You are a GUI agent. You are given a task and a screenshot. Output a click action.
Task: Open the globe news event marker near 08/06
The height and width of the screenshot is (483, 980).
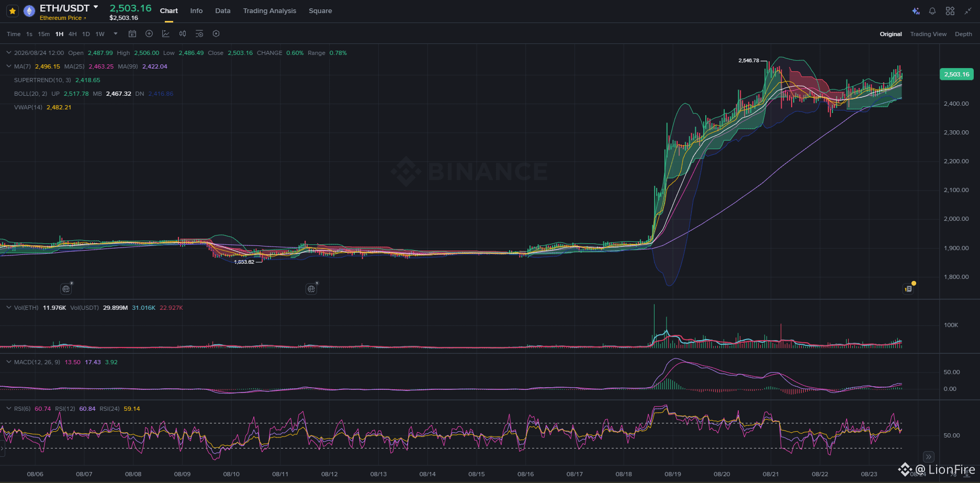point(66,289)
